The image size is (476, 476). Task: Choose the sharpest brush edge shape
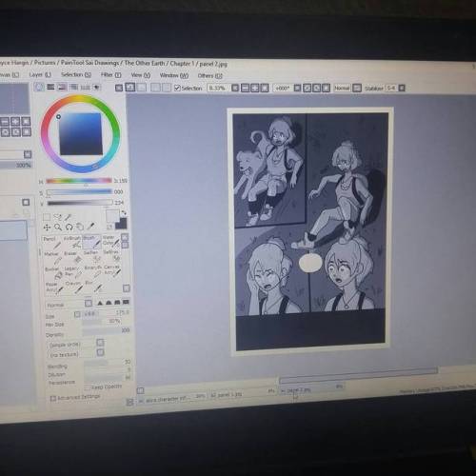100,303
